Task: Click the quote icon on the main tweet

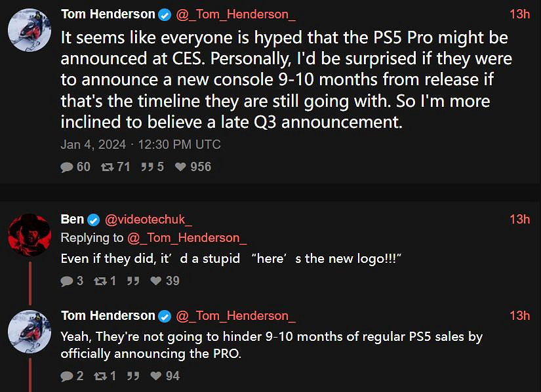Action: tap(147, 167)
